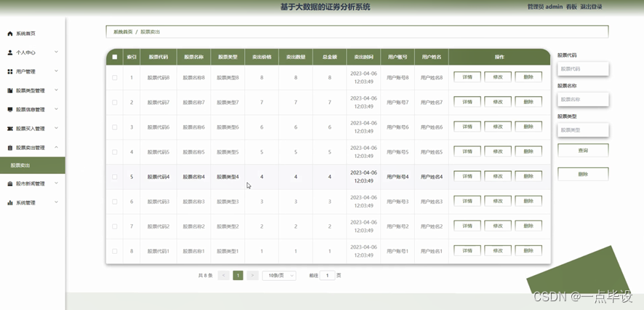Click the 总金额 column header

pos(329,57)
